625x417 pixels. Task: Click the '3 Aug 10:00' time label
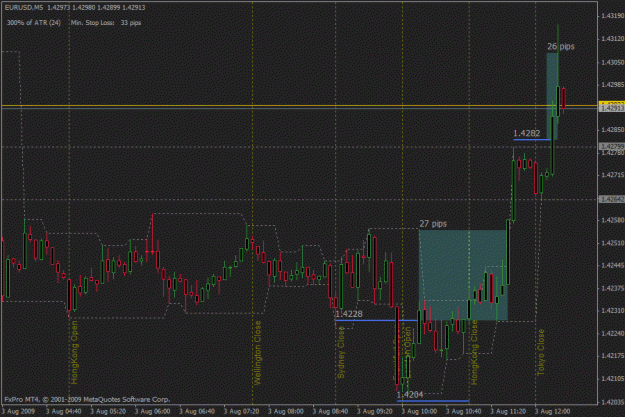click(x=419, y=411)
